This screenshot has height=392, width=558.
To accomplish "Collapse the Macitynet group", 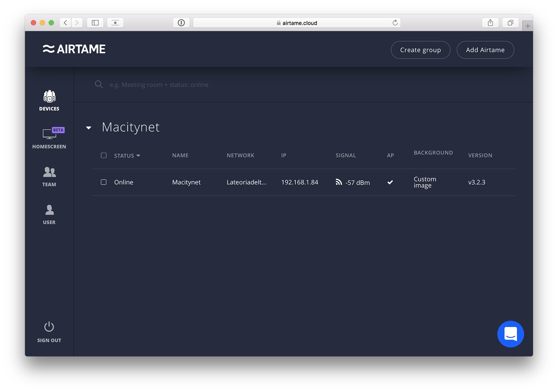I will (89, 128).
